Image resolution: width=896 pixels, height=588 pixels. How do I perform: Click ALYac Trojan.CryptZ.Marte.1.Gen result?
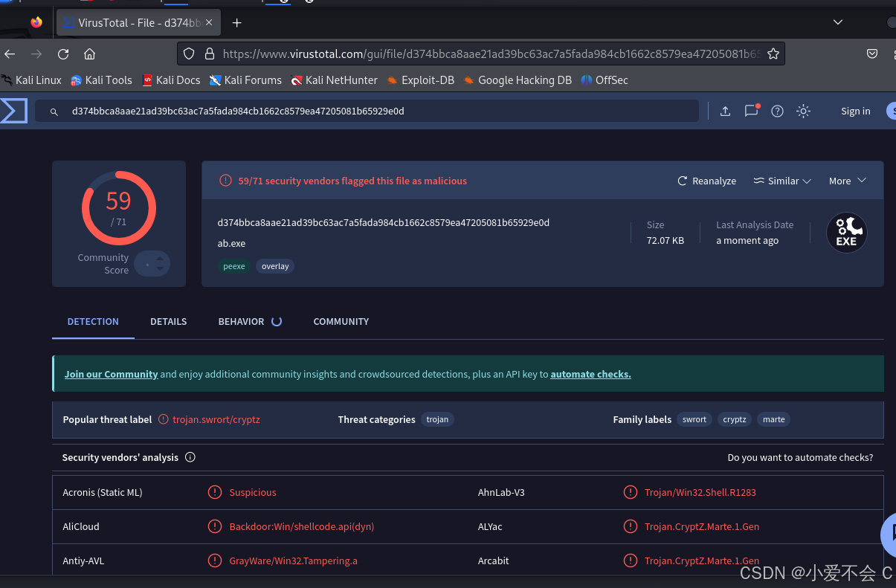(702, 526)
